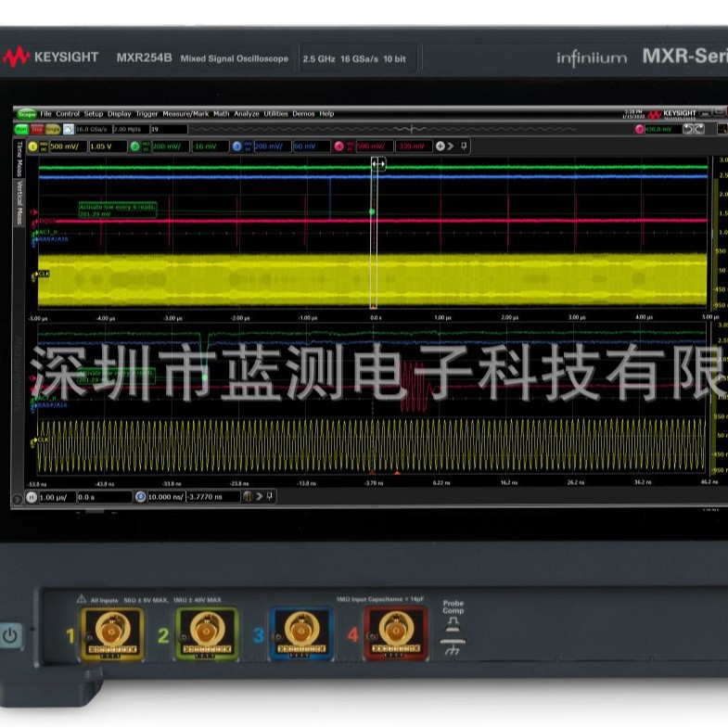Viewport: 728px width, 728px height.
Task: Edit the zoom position -3.7770 ns
Action: [213, 497]
